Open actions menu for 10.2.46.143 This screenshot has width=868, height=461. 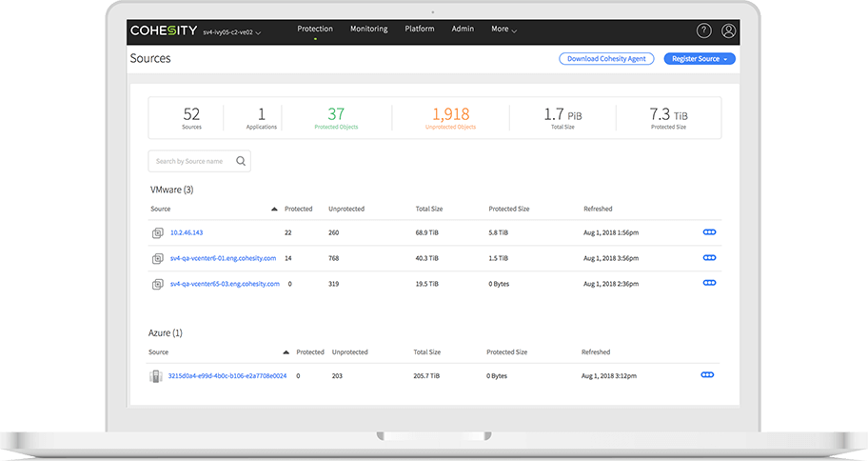point(709,232)
